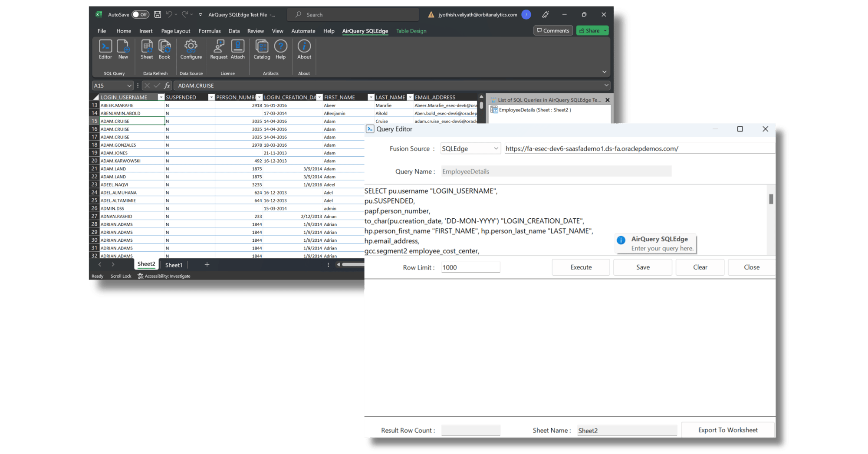Screen dimensions: 868x454
Task: Add a new sheet with plus icon
Action: [x=207, y=264]
